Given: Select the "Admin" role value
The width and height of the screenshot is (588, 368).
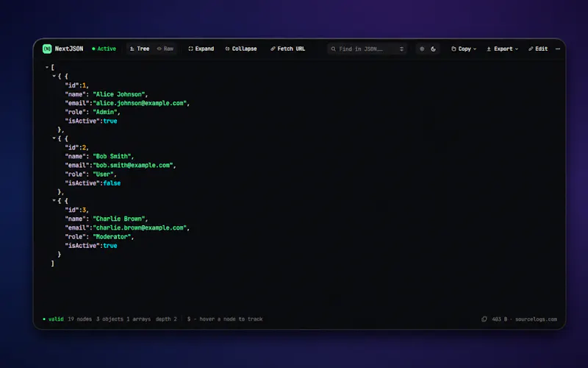Looking at the screenshot, I should 105,112.
